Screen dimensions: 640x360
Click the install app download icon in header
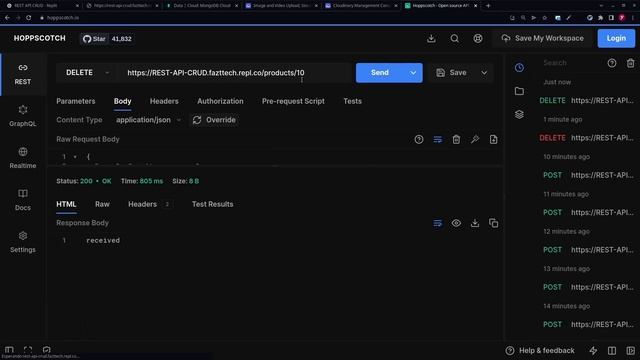pyautogui.click(x=431, y=38)
